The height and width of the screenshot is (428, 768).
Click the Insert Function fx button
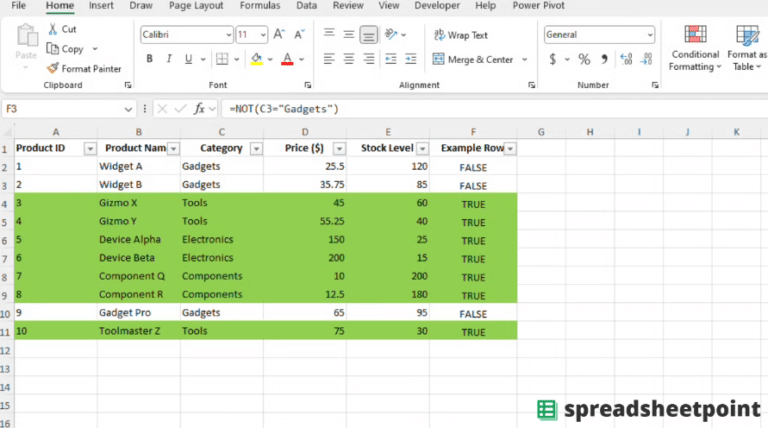(x=199, y=108)
